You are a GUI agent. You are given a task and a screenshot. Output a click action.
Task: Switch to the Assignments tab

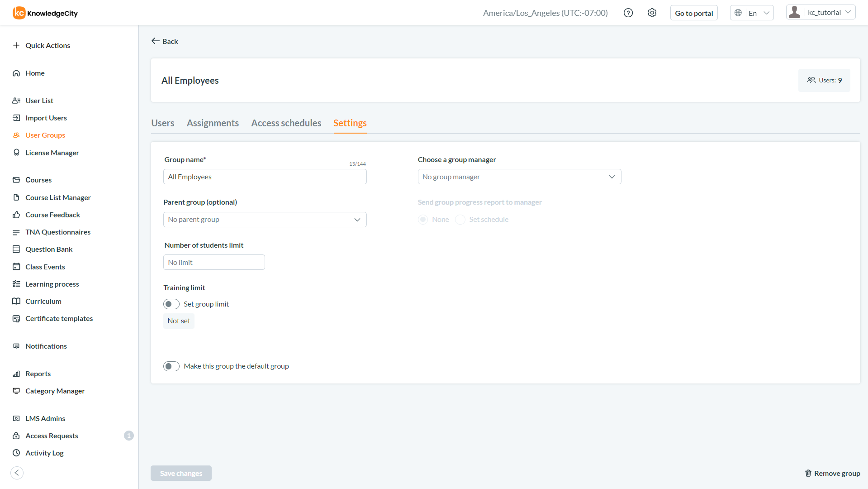213,123
